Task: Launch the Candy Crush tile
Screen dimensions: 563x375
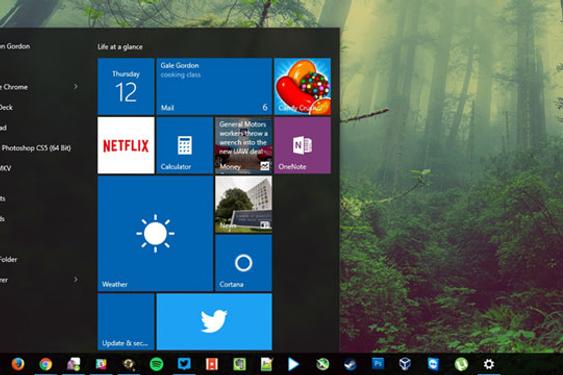Action: 303,87
